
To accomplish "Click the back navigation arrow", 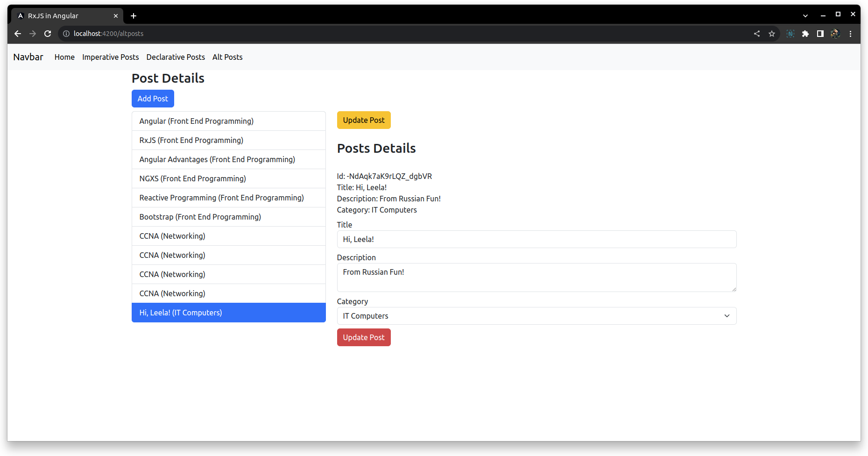I will (17, 34).
